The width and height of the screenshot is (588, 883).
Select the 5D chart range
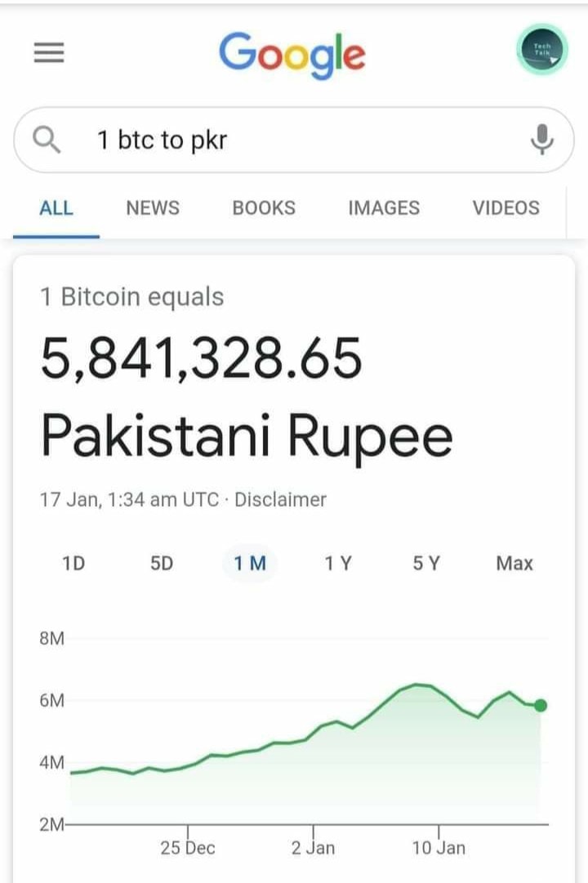click(162, 563)
